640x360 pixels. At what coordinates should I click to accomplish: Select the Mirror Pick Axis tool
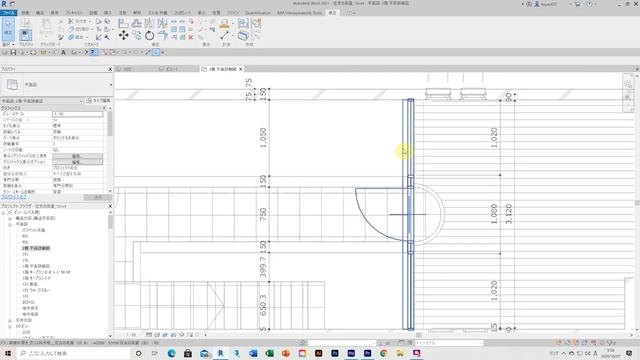coord(149,23)
